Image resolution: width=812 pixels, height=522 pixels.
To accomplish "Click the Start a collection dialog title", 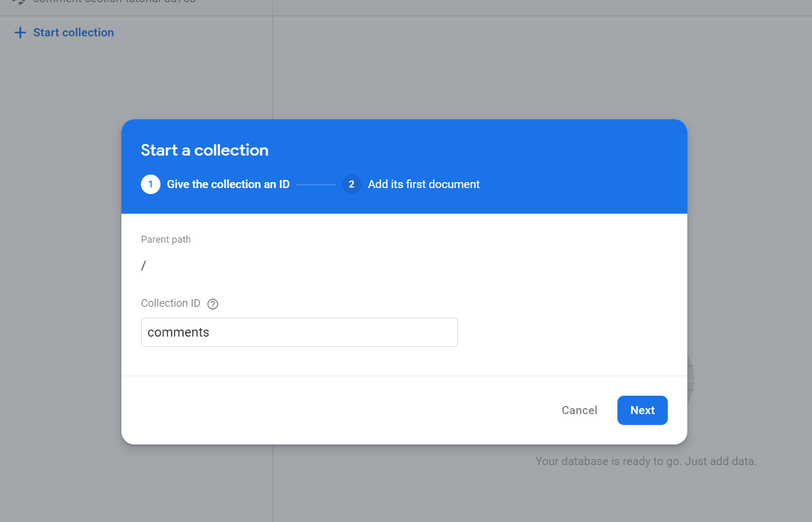I will [205, 150].
